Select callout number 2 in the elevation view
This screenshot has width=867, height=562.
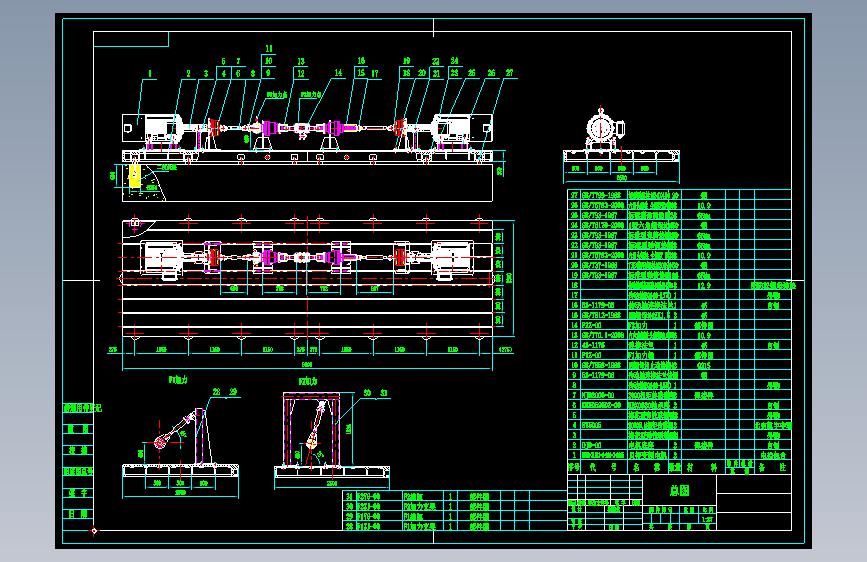[x=189, y=73]
